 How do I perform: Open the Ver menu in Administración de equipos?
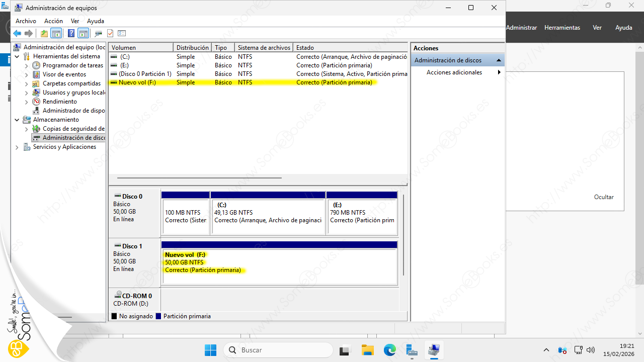coord(75,21)
